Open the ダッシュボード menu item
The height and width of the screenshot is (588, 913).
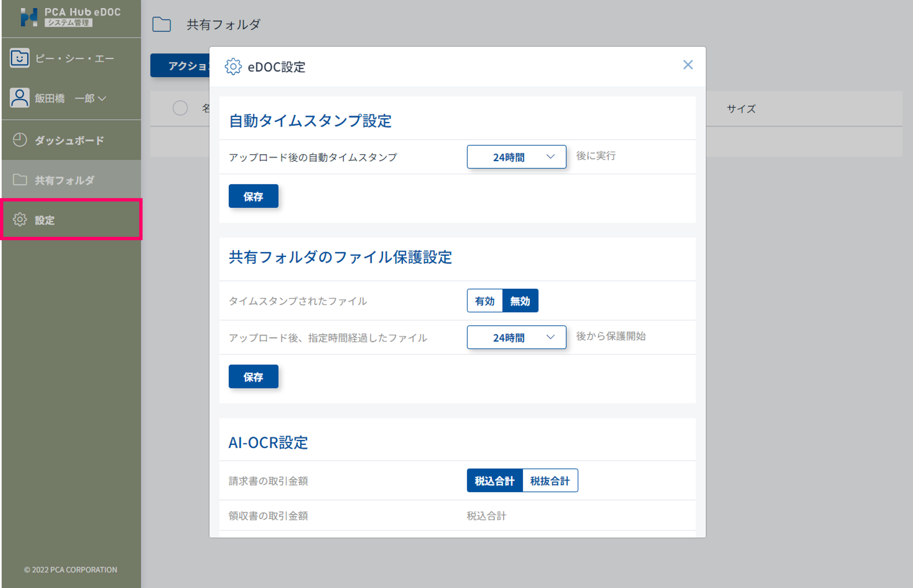(x=69, y=140)
